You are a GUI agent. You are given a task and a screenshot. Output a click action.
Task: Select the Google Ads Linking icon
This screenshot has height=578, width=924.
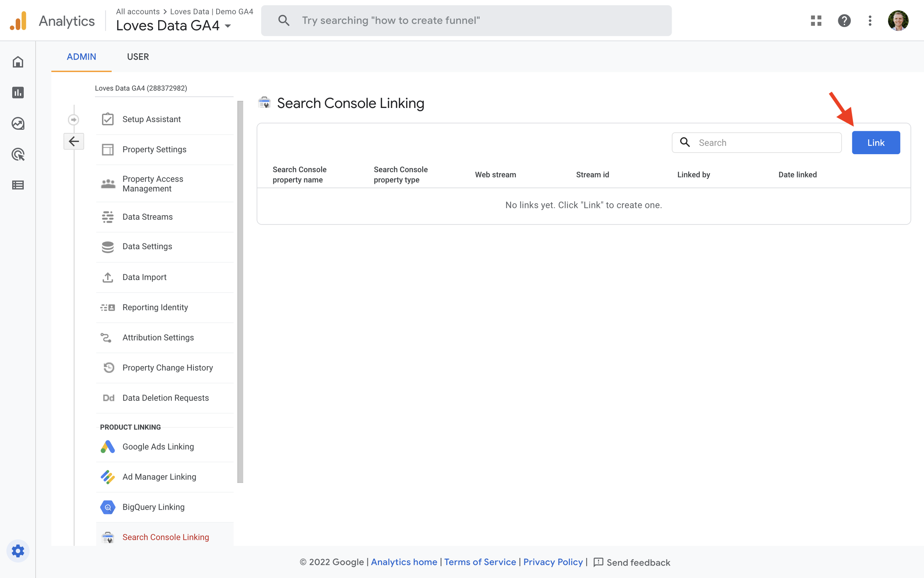pos(108,446)
